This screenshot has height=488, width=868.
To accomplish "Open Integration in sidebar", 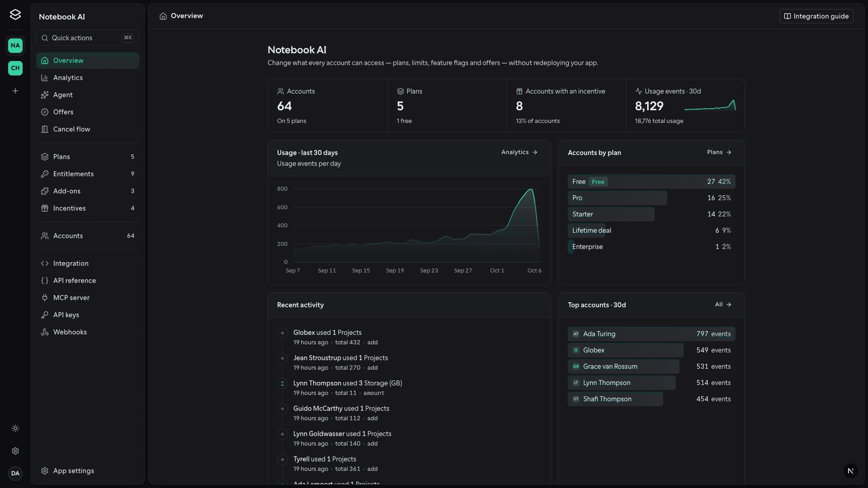I will click(88, 263).
